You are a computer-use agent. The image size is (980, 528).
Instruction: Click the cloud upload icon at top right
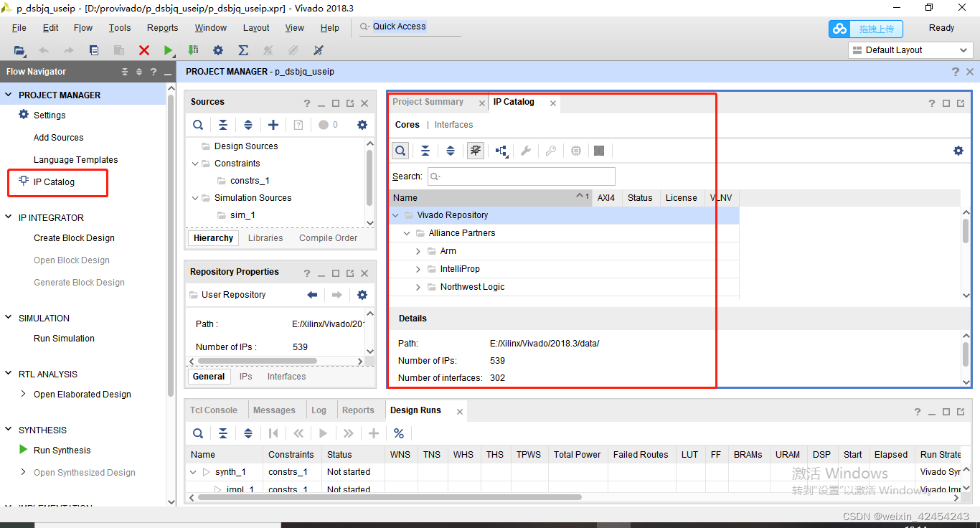(839, 29)
